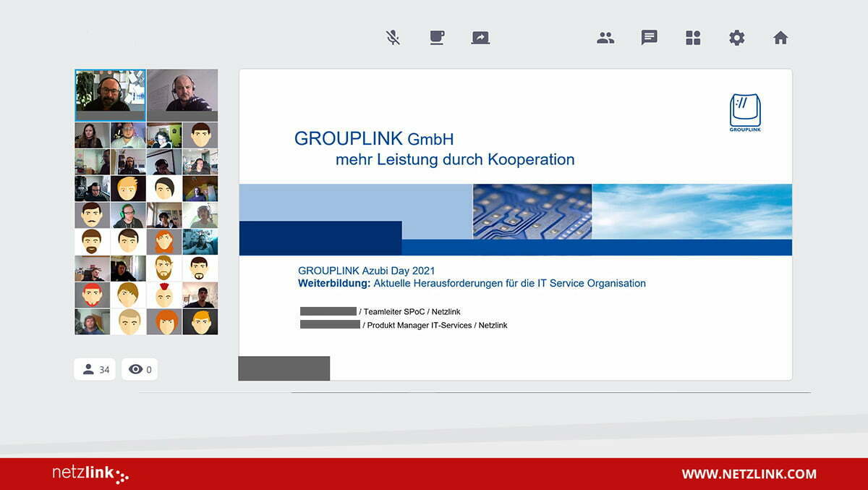Viewport: 868px width, 490px height.
Task: Click "/ Produkt Manager IT-Services / Netzlink" line
Action: coord(435,326)
